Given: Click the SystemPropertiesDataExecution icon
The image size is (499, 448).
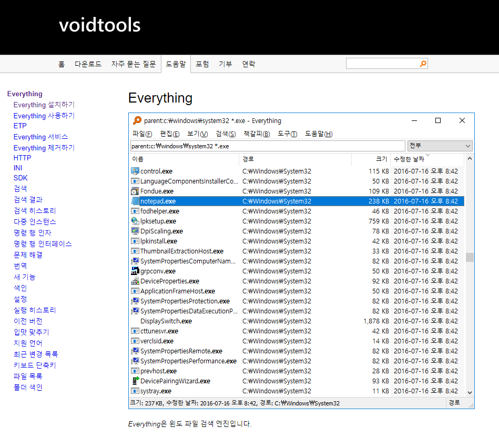Looking at the screenshot, I should (135, 311).
